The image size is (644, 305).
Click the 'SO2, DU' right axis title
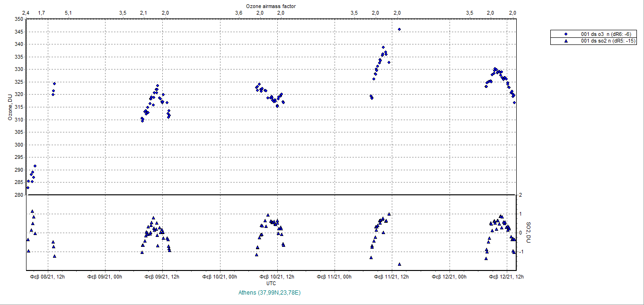[529, 233]
